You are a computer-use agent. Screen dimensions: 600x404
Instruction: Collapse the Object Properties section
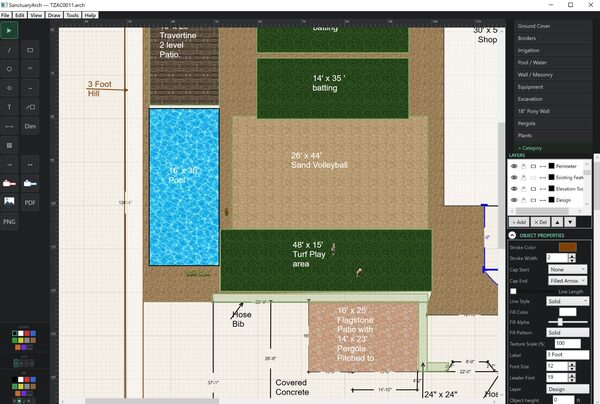512,235
